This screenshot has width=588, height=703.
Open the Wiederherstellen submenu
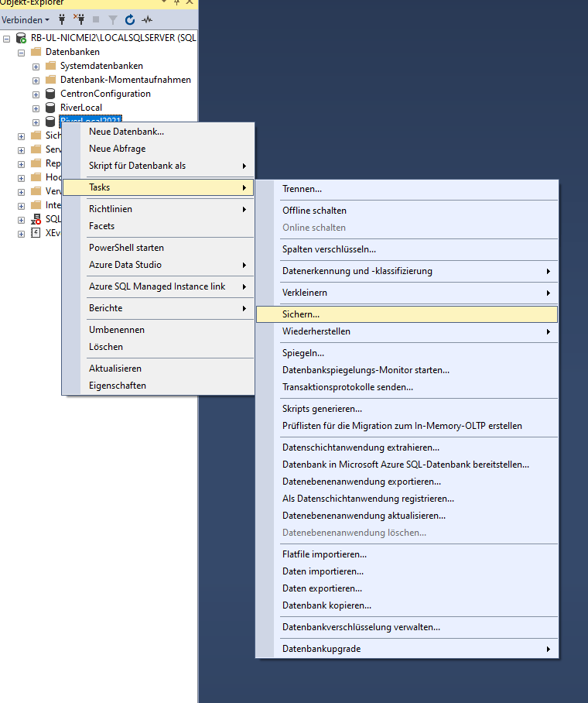click(x=316, y=331)
